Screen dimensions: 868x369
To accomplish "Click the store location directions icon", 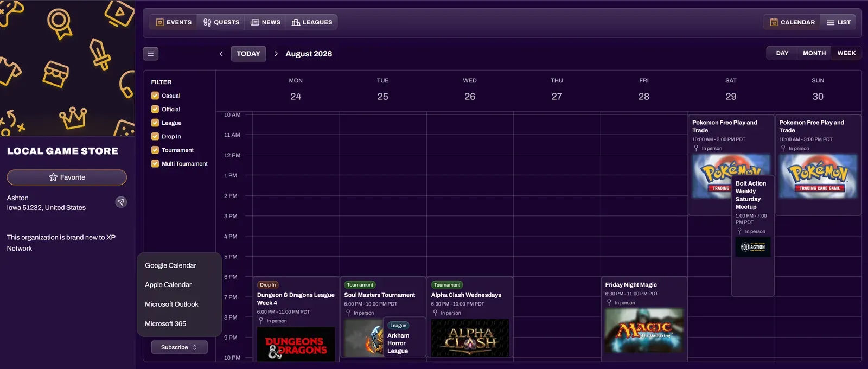I will (x=121, y=202).
